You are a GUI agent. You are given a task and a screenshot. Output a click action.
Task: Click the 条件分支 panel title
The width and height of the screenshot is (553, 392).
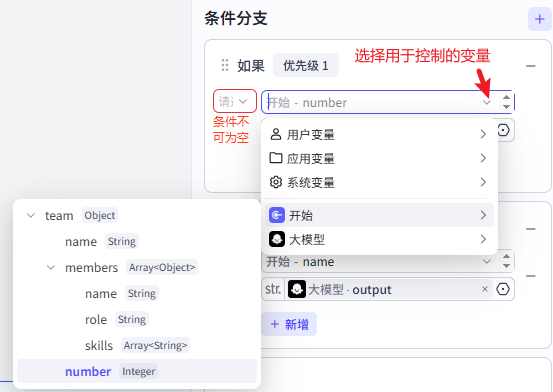click(236, 18)
